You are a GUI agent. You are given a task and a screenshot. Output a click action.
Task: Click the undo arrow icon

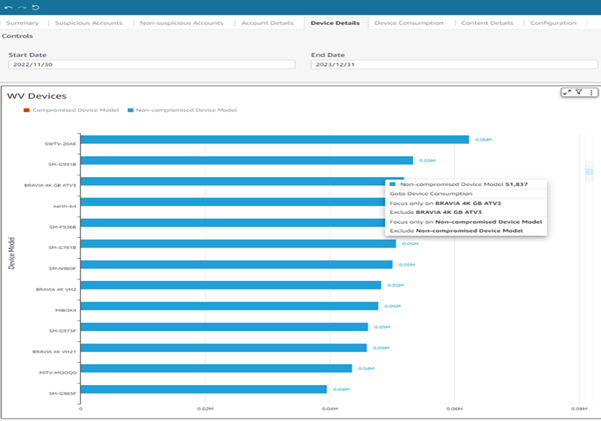(x=8, y=7)
